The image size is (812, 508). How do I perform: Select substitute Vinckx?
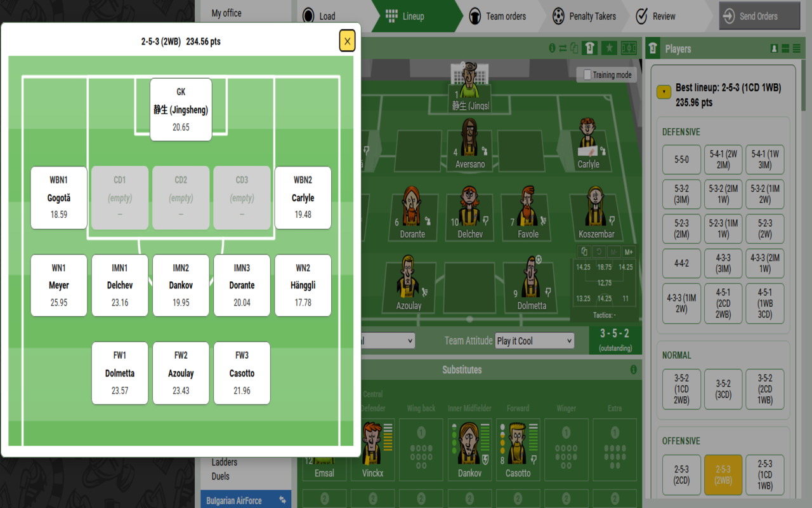(x=373, y=448)
